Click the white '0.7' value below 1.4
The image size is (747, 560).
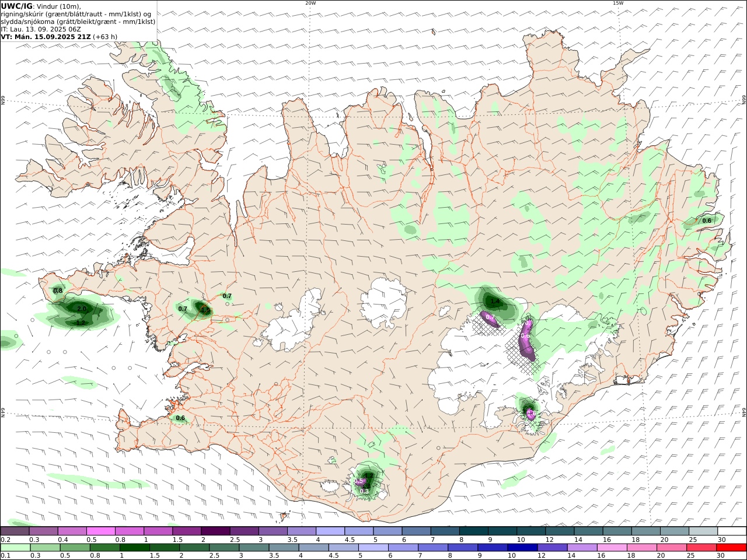click(490, 317)
